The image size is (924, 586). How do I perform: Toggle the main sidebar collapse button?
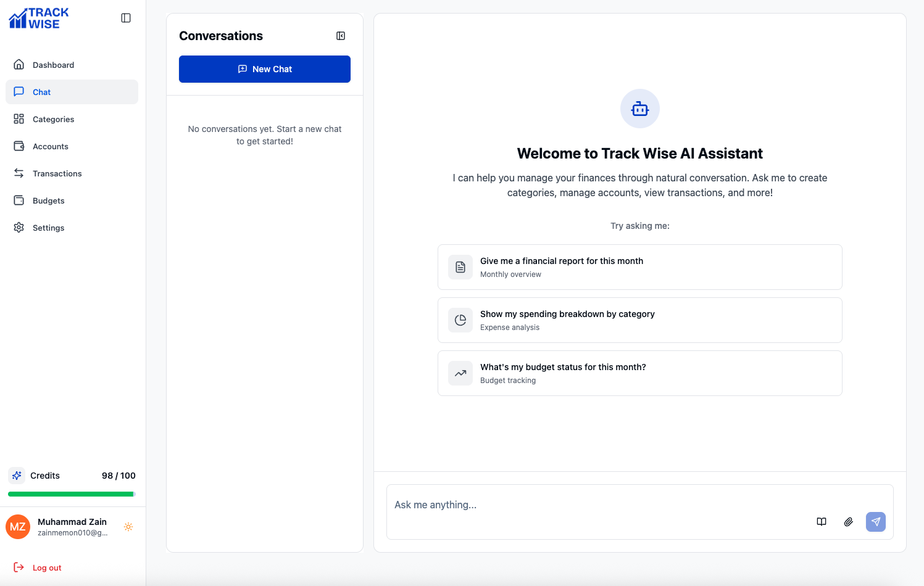pyautogui.click(x=126, y=18)
